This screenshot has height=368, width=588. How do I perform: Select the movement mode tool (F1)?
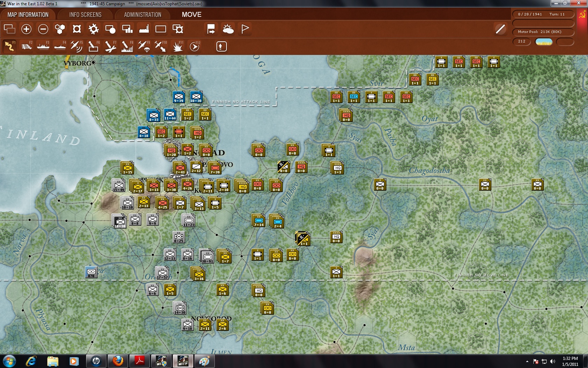tap(9, 46)
